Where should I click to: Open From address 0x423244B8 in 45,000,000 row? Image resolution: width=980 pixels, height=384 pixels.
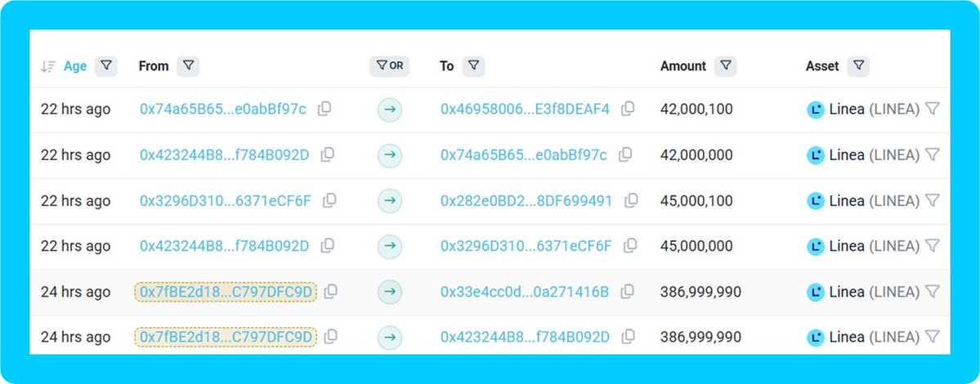[225, 246]
